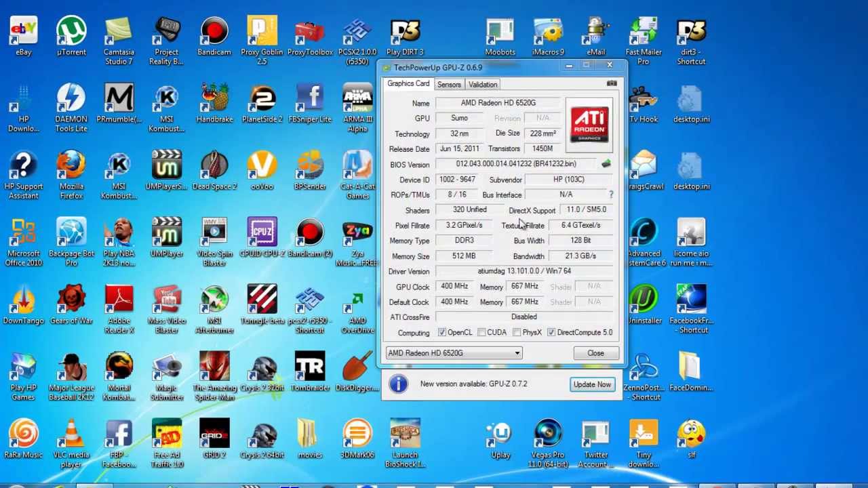Viewport: 868px width, 488px height.
Task: Open the MSI Afterburner shortcut
Action: point(214,308)
